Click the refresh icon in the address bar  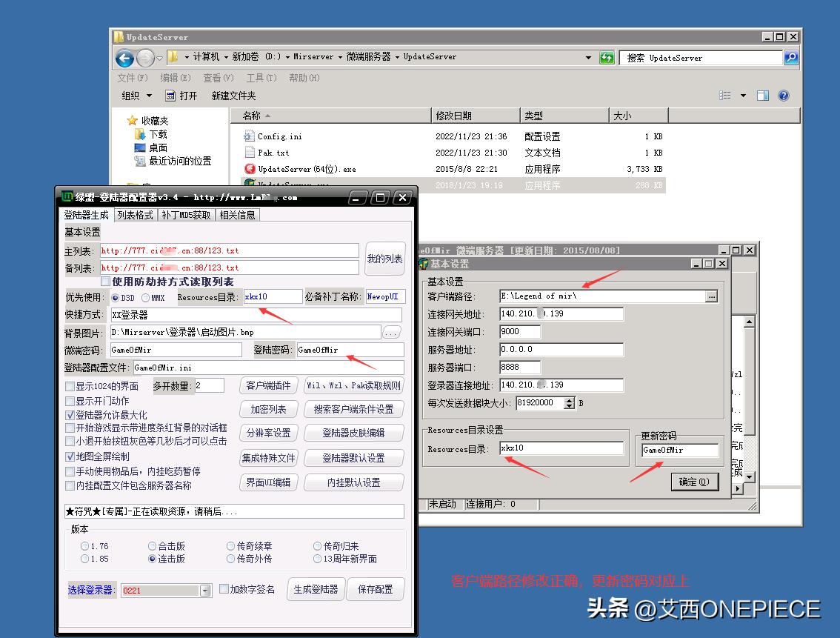pos(607,57)
